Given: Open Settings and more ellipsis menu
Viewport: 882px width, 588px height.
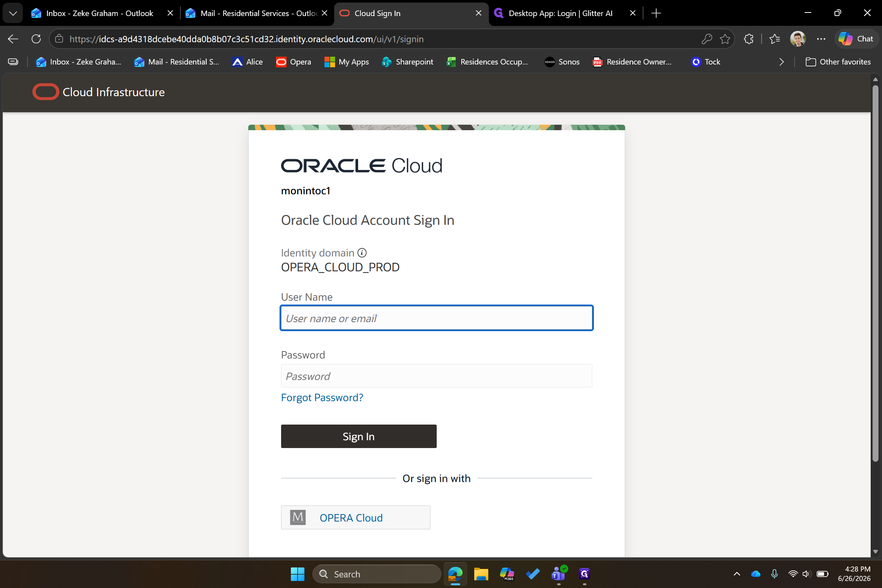Looking at the screenshot, I should point(821,39).
